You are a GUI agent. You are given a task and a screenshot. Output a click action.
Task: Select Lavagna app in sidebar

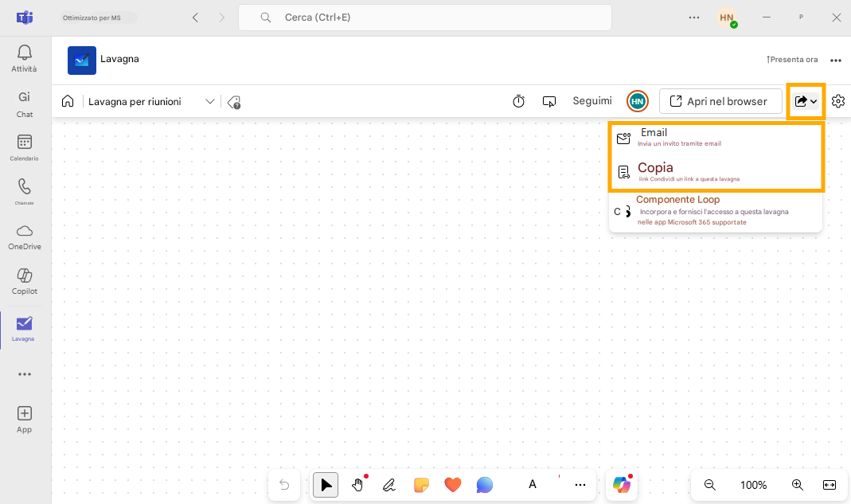coord(25,329)
